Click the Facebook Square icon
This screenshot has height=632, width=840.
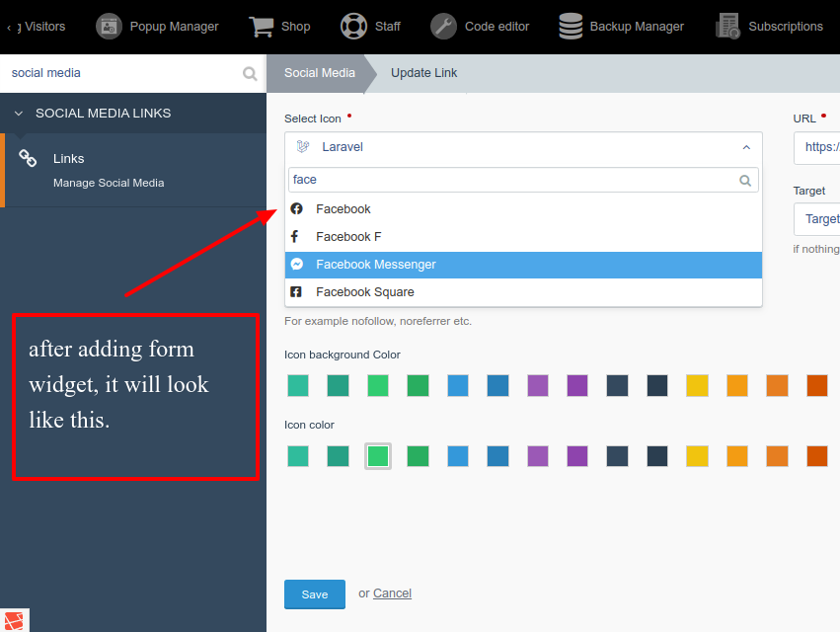click(x=296, y=291)
